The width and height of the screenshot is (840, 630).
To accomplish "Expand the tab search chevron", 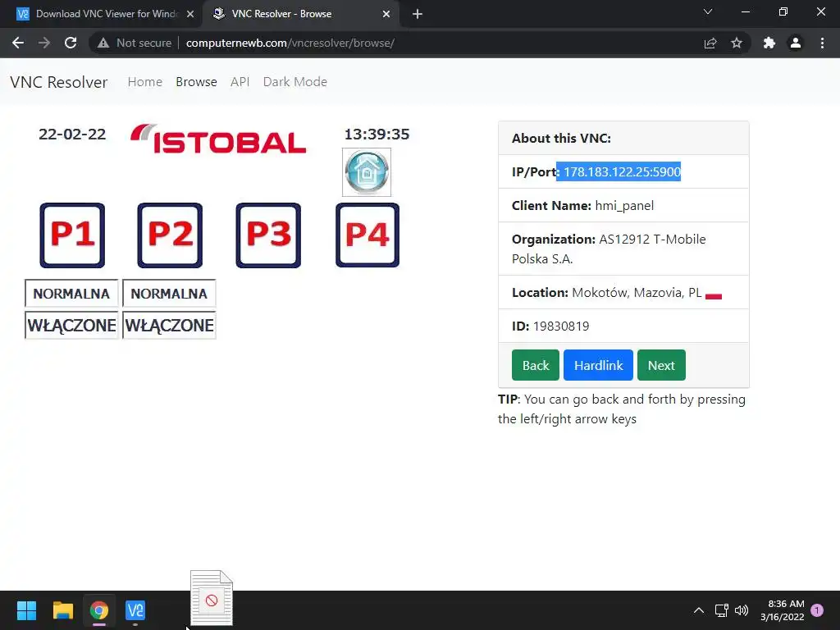I will [708, 11].
